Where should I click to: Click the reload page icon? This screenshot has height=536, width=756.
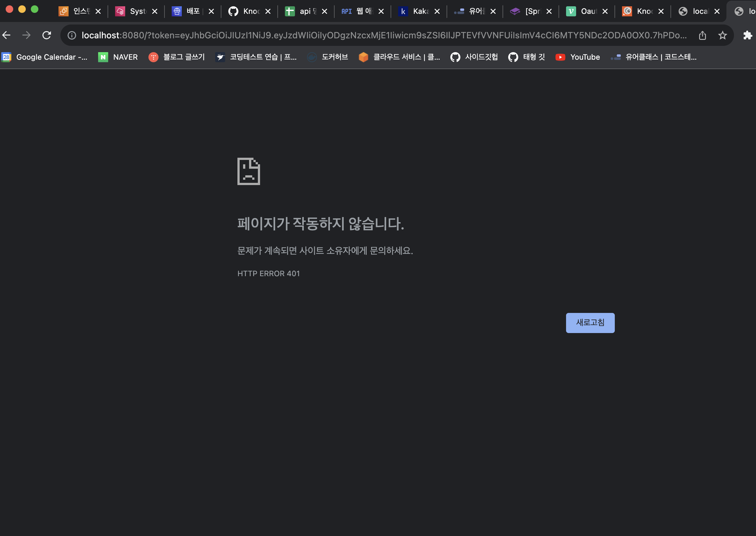47,35
